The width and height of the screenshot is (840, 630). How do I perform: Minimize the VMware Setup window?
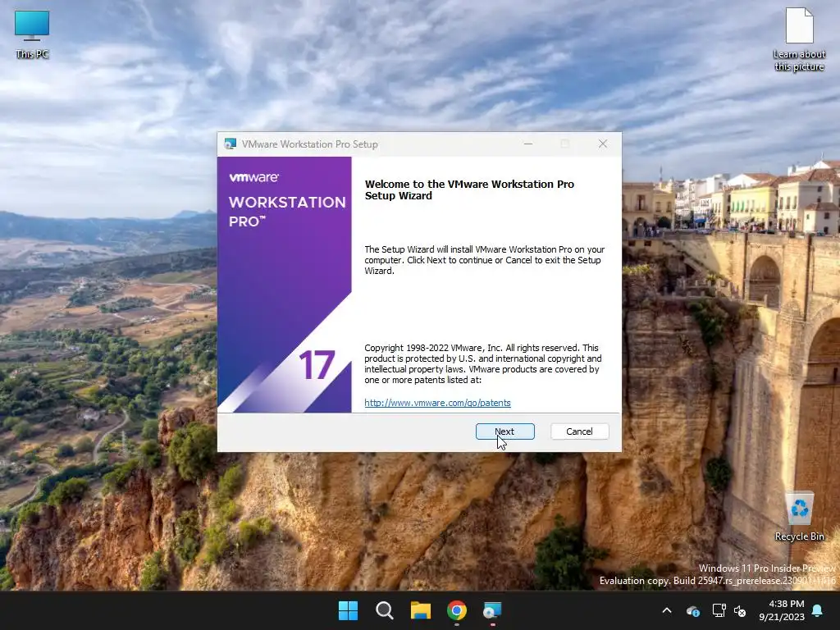pos(528,144)
